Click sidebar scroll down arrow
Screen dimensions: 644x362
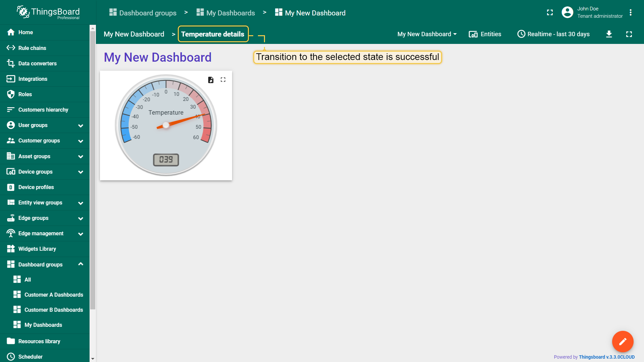93,359
